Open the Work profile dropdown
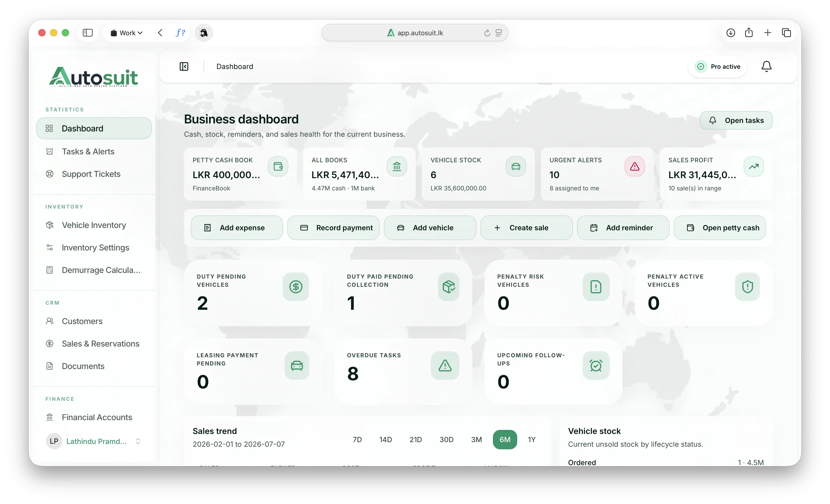The height and width of the screenshot is (504, 830). [x=127, y=33]
